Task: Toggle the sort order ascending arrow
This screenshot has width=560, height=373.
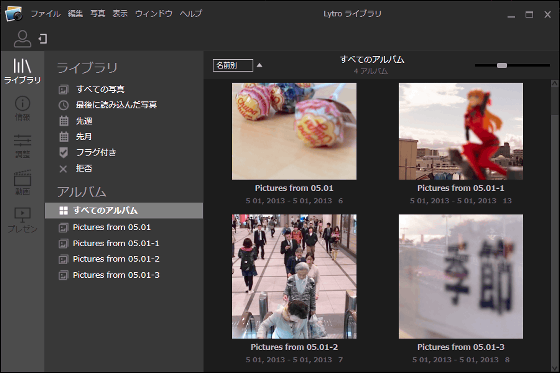Action: point(260,65)
